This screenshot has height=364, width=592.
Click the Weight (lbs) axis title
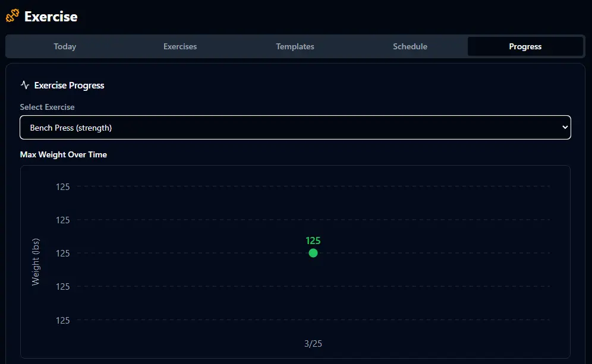[36, 261]
